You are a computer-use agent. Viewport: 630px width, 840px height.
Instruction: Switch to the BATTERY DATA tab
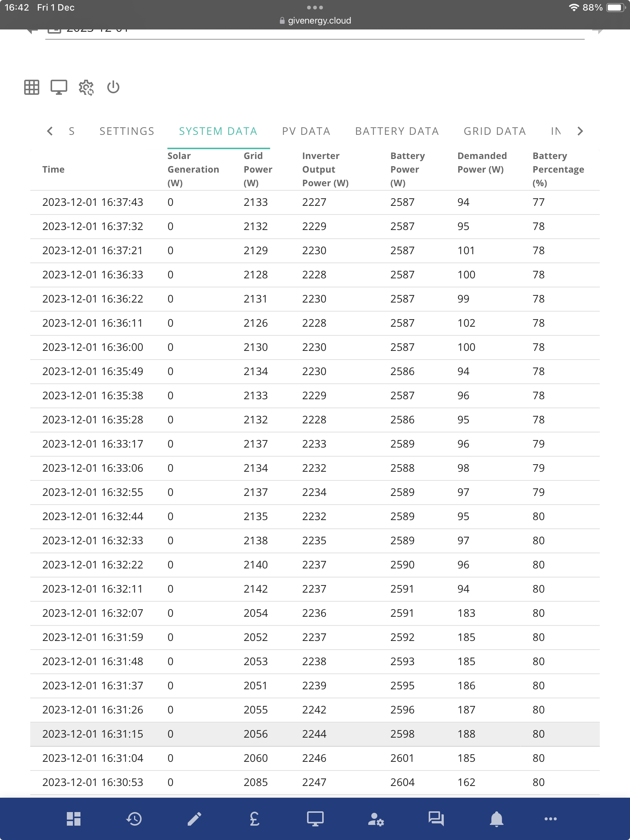tap(397, 131)
